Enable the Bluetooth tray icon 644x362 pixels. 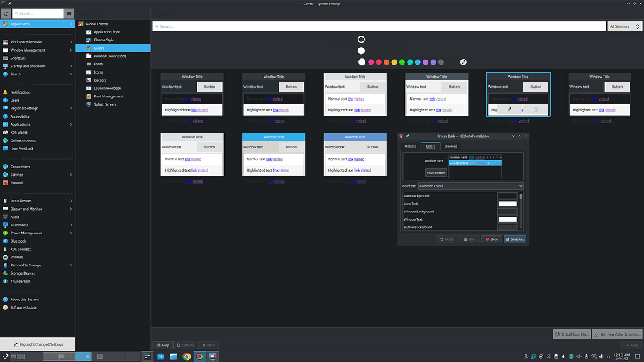579,356
